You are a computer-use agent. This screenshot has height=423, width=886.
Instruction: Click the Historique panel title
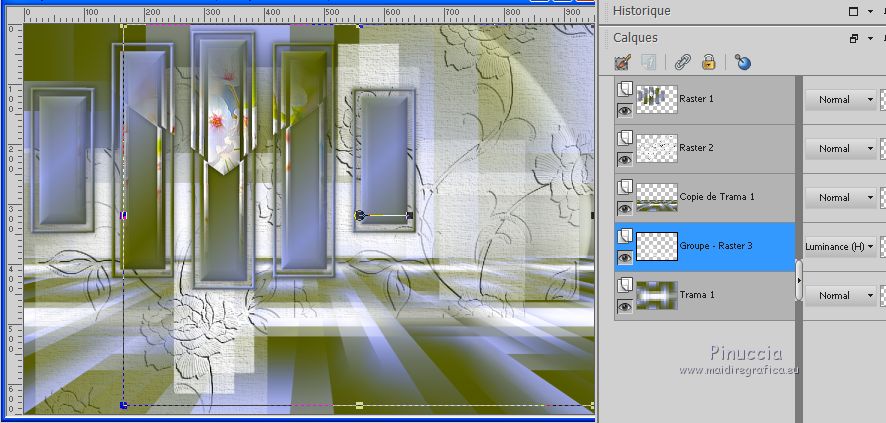[642, 11]
